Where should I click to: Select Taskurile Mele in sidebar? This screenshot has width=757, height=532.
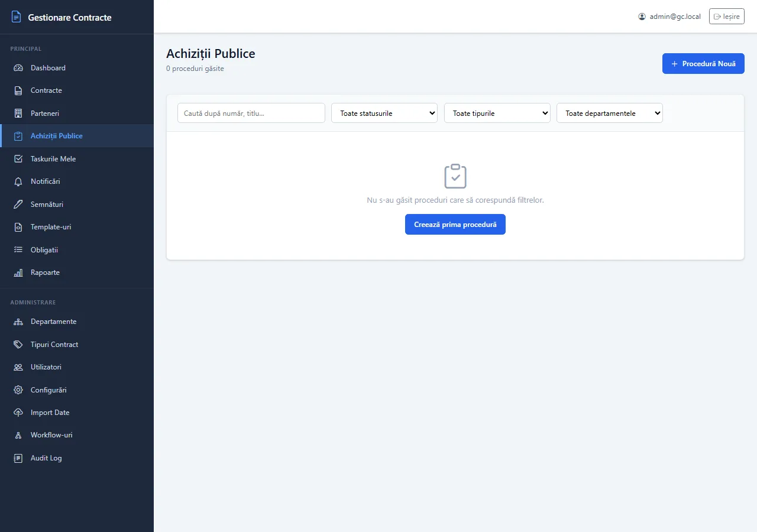point(77,158)
